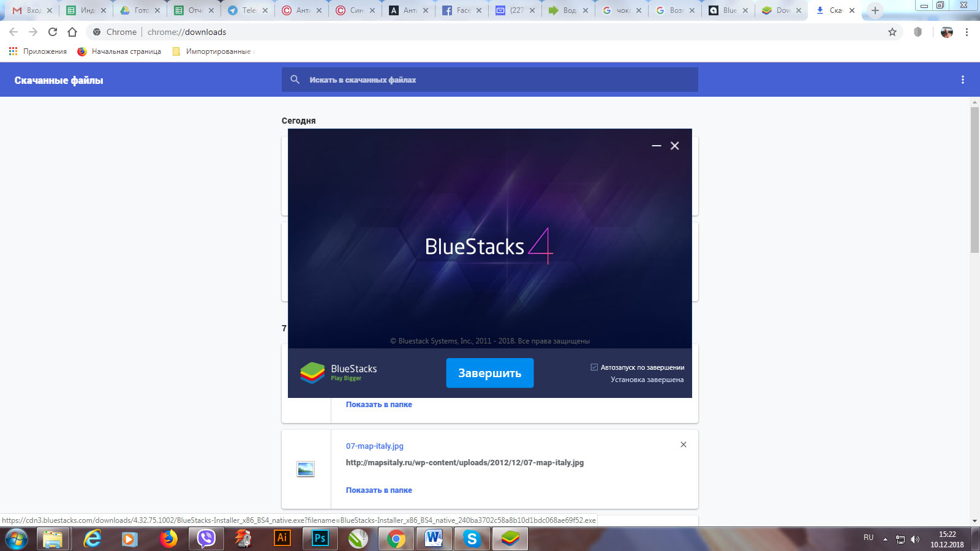The height and width of the screenshot is (551, 980).
Task: Show hidden system tray icons
Action: coord(885,539)
